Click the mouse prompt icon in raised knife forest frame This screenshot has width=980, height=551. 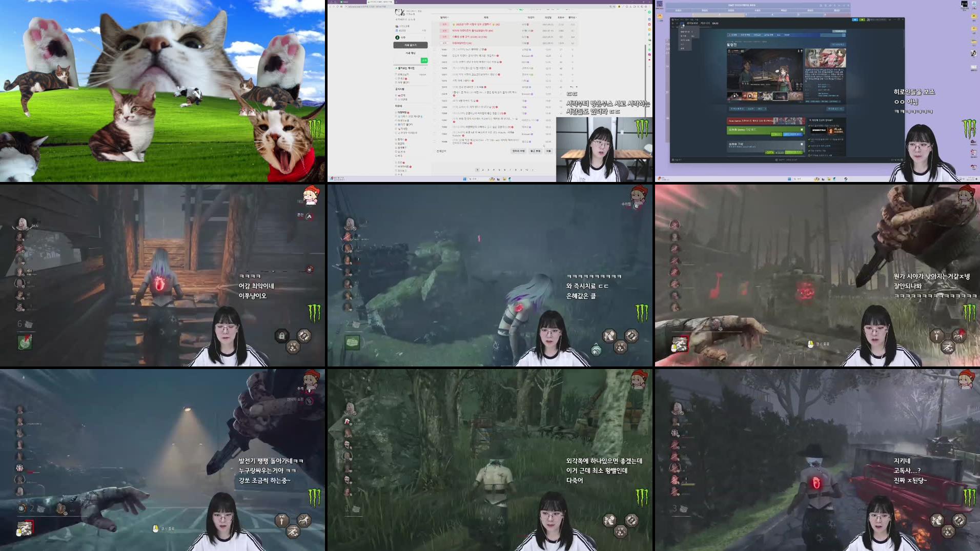pos(810,344)
